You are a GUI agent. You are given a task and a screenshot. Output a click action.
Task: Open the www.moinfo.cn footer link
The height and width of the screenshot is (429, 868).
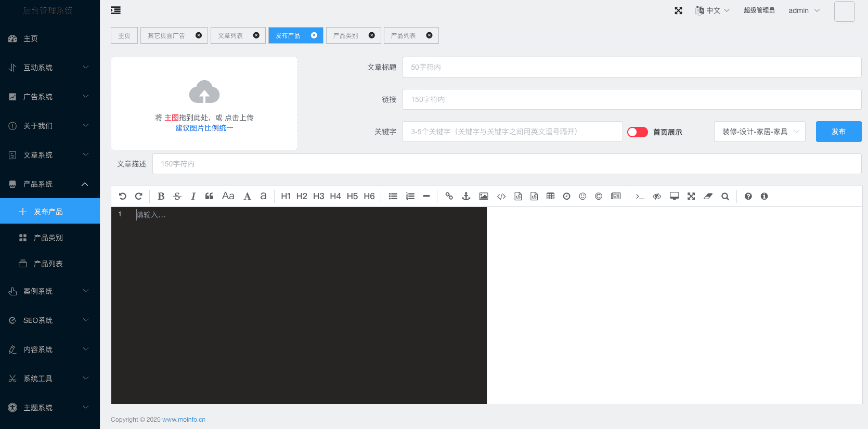click(184, 420)
